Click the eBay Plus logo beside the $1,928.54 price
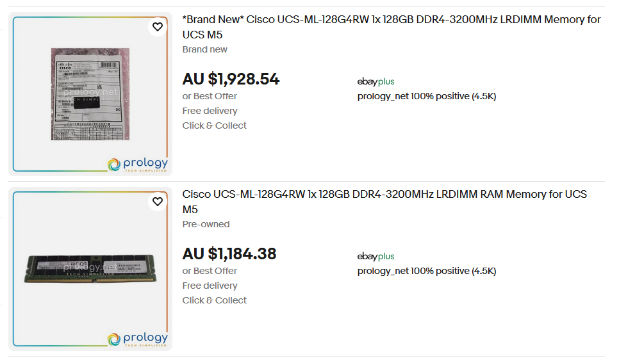This screenshot has width=644, height=363. 376,81
